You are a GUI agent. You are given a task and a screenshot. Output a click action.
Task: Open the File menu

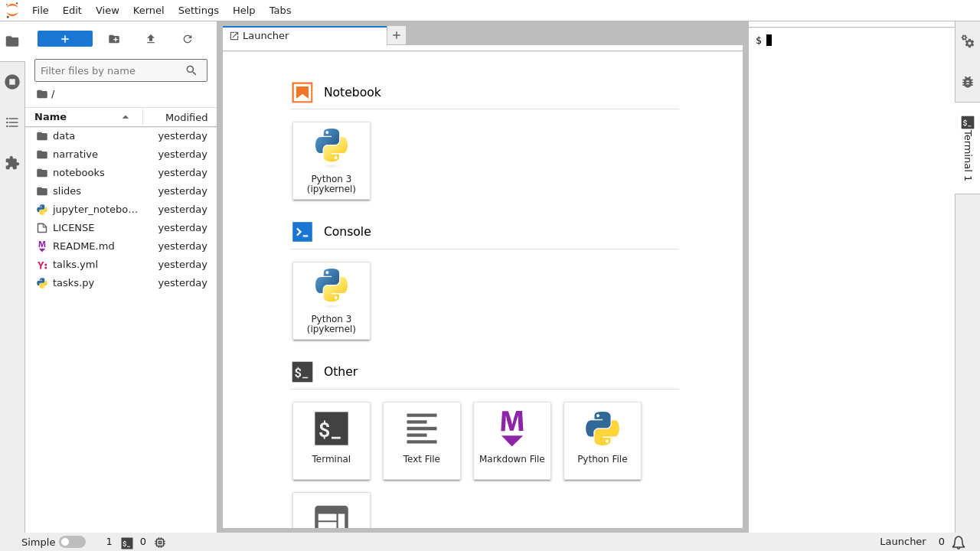(41, 10)
